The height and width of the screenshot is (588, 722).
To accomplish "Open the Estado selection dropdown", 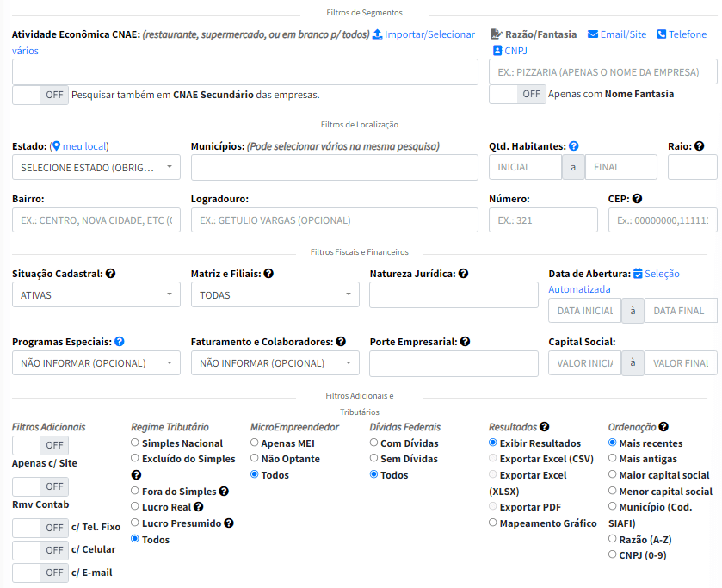I will 96,168.
